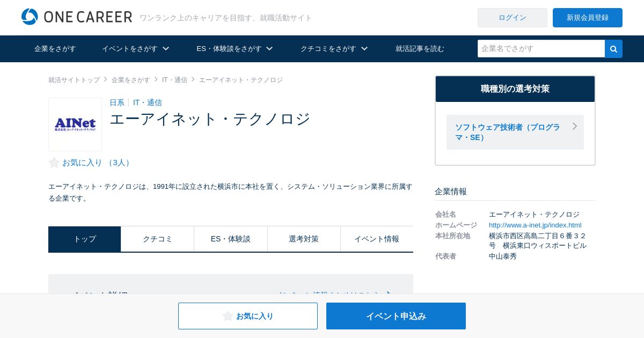Switch to the 選考対策 tab
Screen dimensions: 644x338
304,239
